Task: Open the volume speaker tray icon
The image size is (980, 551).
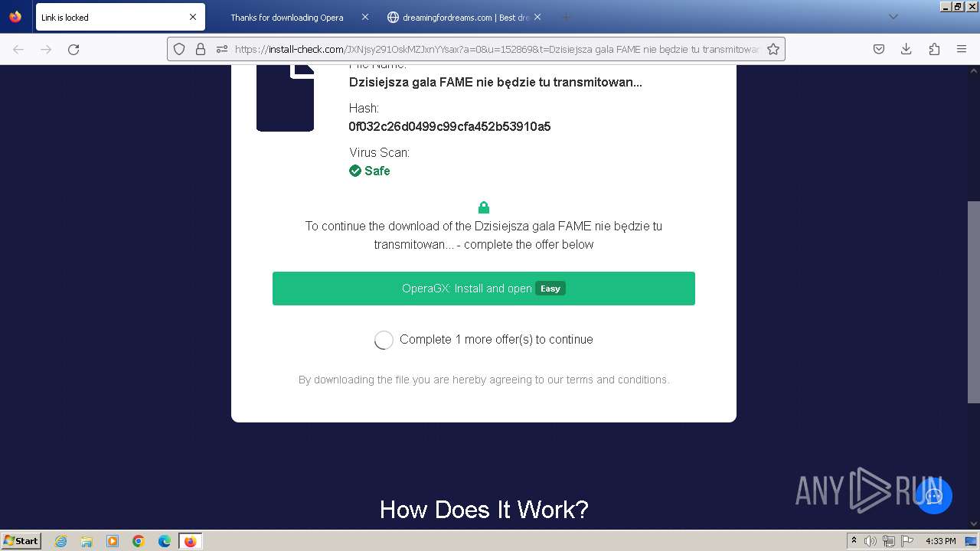Action: tap(871, 541)
